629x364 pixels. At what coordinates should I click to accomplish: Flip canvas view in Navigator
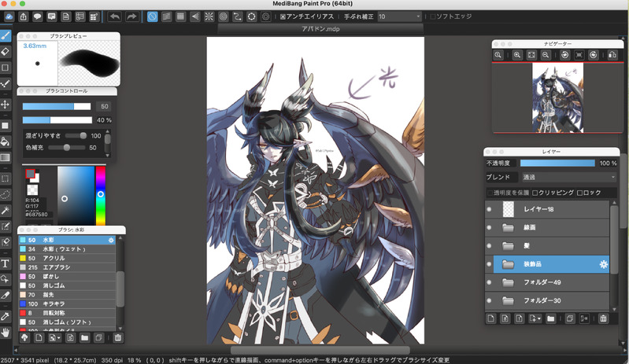click(612, 55)
